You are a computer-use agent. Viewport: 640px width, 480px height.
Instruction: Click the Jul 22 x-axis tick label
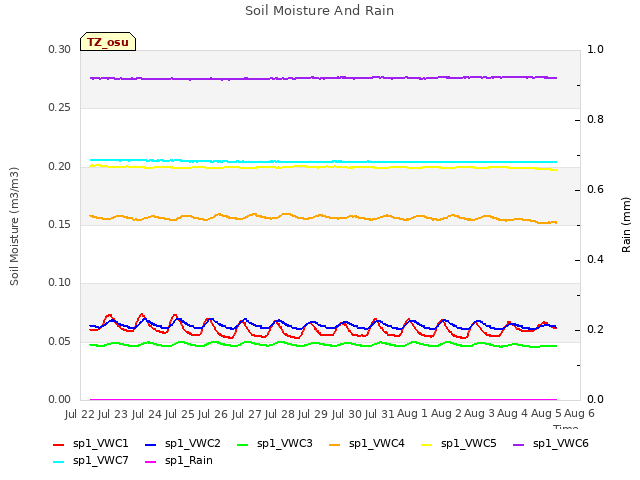tap(80, 414)
